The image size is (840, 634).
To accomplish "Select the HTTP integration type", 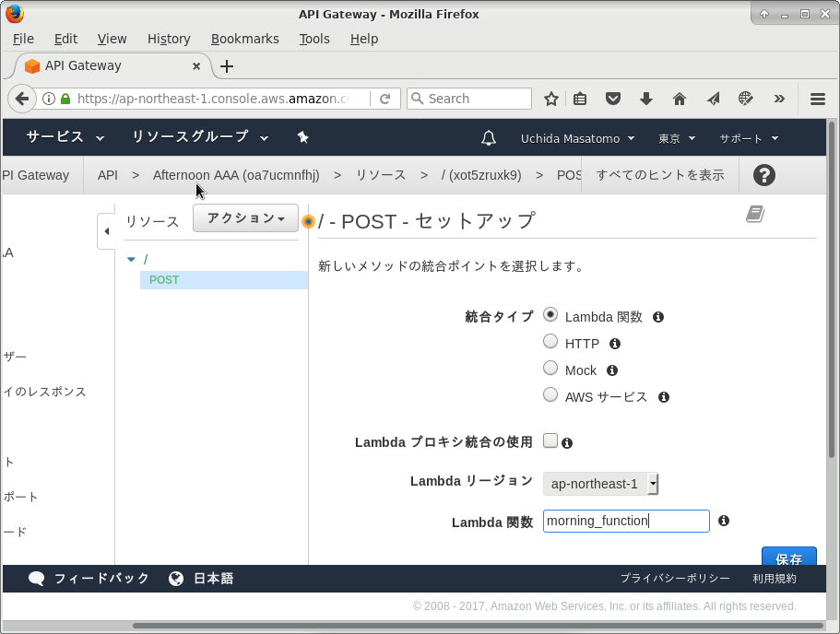I will 550,341.
